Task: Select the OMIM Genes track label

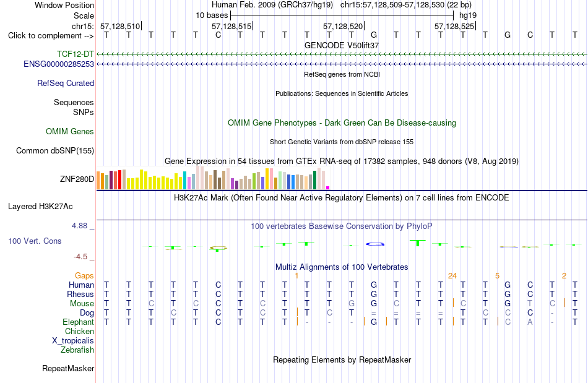Action: click(x=70, y=132)
